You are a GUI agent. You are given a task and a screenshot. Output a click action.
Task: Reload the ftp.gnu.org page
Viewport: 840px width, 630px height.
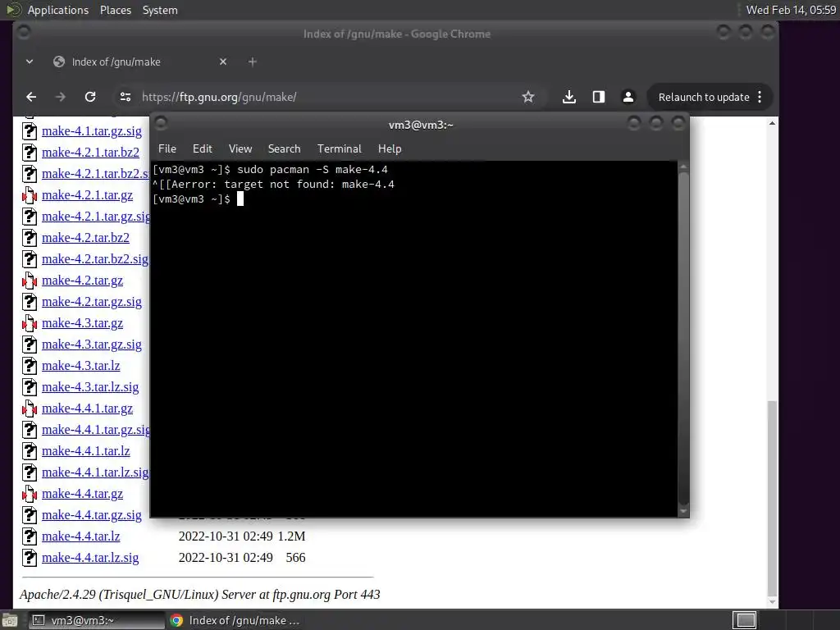point(90,97)
